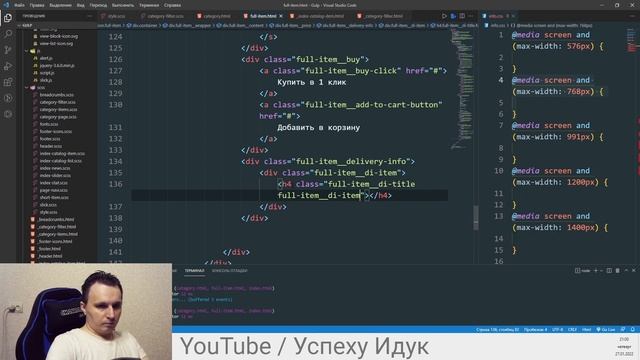Click the Split Editor icon in editor toolbar
This screenshot has width=640, height=360.
click(x=462, y=16)
